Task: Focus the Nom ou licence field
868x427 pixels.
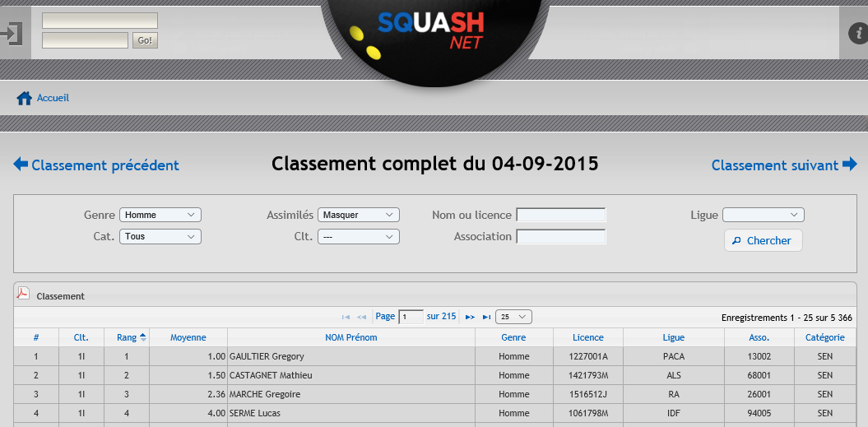Action: pos(561,215)
